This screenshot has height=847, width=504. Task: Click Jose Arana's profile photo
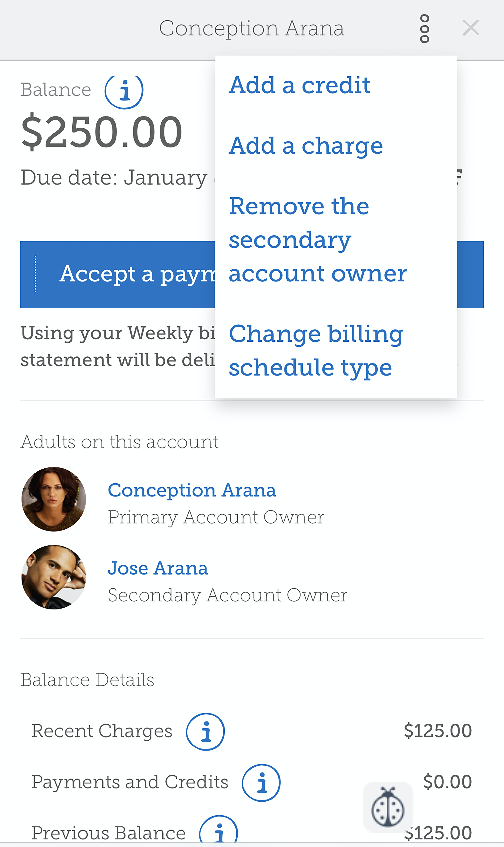54,577
